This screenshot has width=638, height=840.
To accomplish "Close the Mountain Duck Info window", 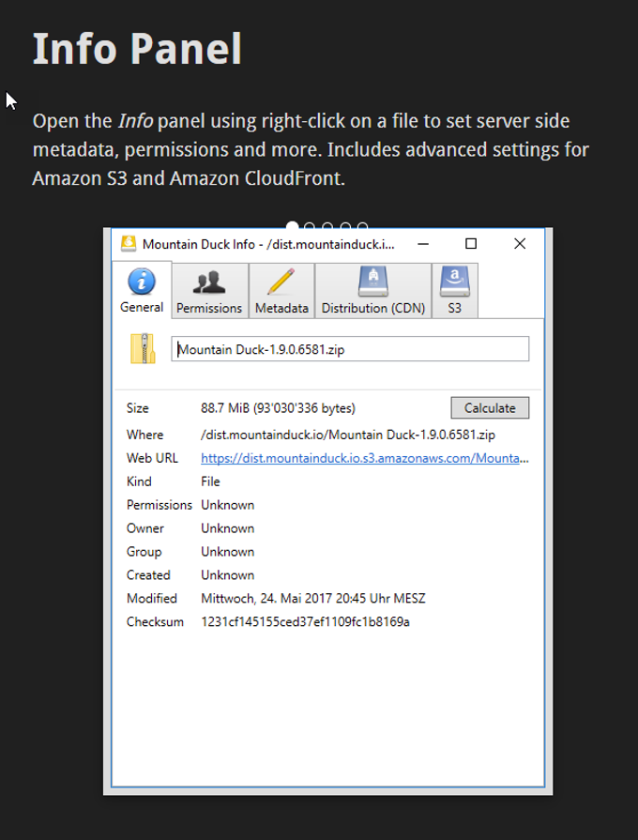I will (x=520, y=244).
